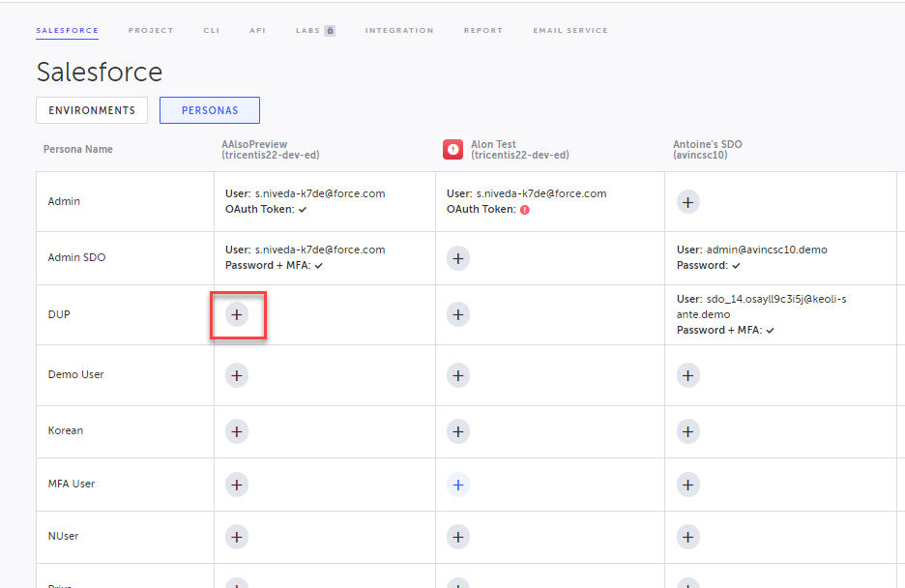Click the Admin SDO persona name
Viewport: 905px width, 588px height.
[76, 258]
